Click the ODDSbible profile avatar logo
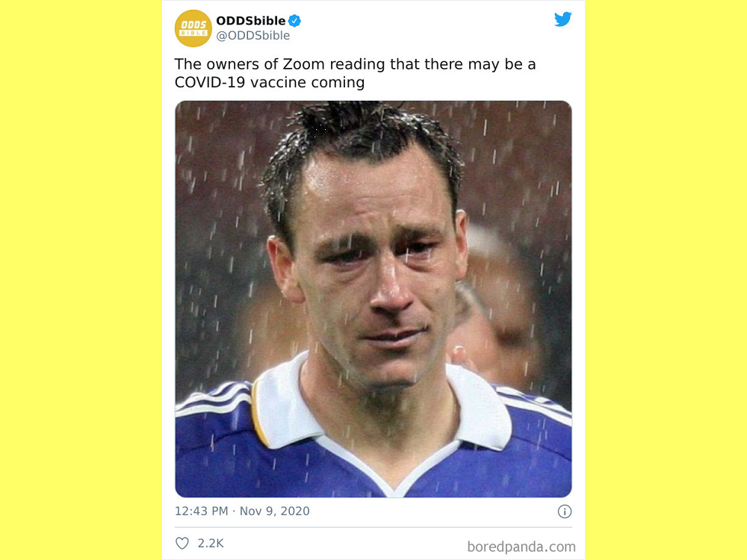 tap(193, 28)
